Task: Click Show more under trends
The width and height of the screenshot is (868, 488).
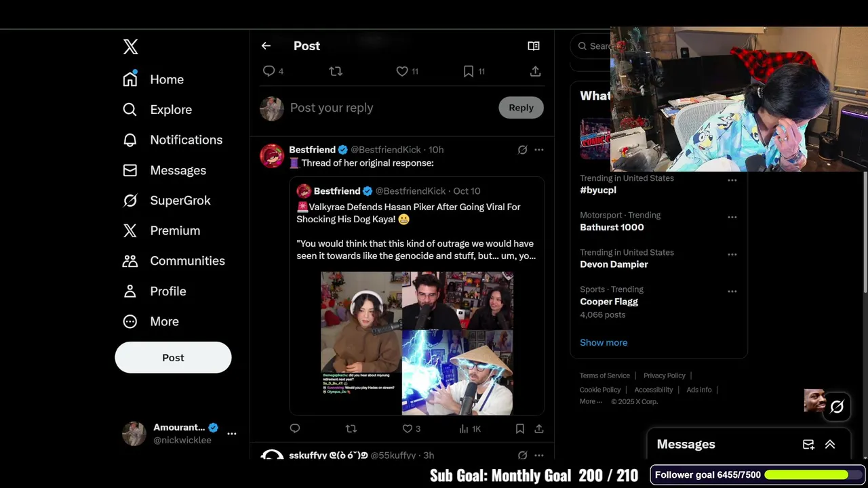Action: [604, 342]
